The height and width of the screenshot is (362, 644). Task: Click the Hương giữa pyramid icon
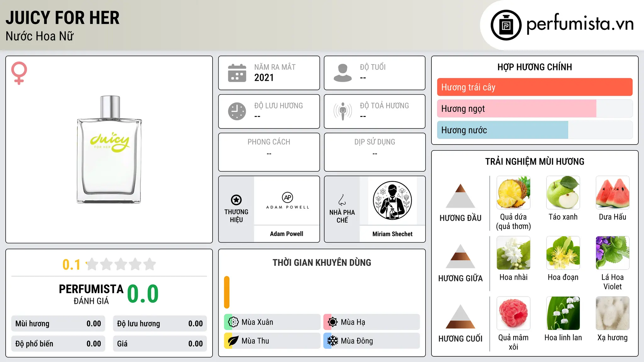(460, 256)
